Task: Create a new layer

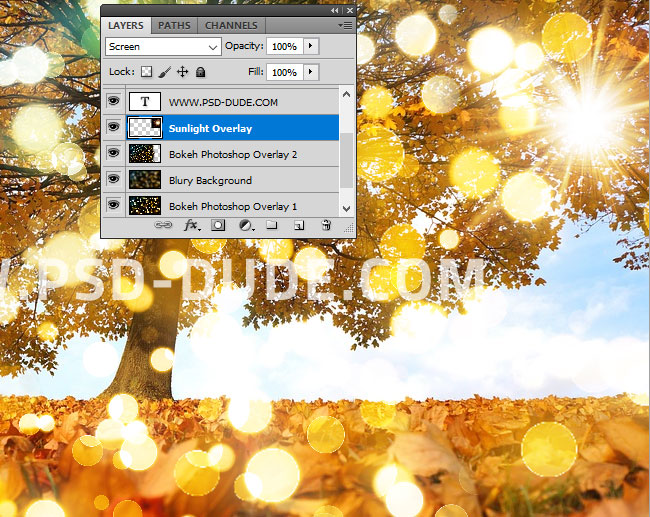Action: pyautogui.click(x=298, y=226)
